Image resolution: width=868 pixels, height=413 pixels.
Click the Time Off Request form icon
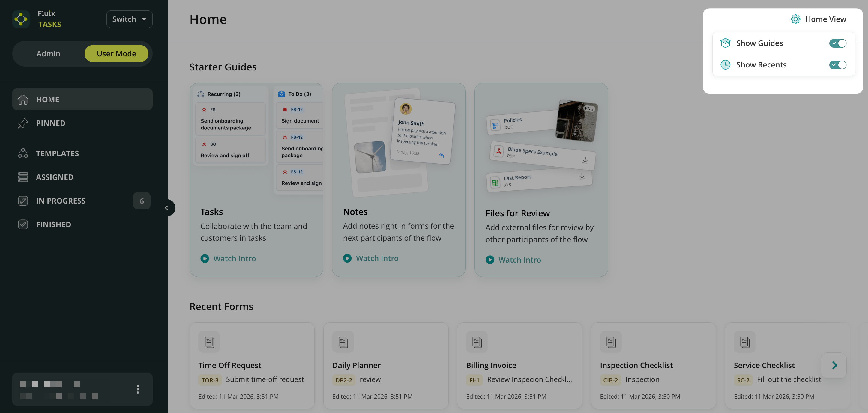209,342
